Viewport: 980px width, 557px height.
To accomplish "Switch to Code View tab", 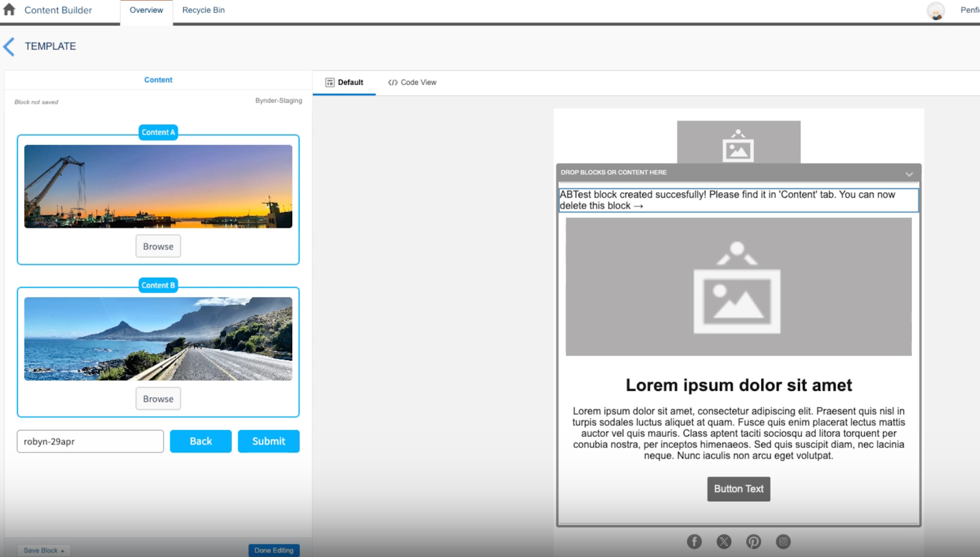I will point(412,82).
